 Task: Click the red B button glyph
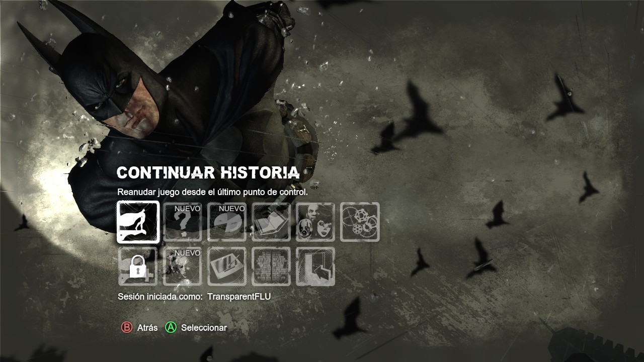tap(126, 328)
